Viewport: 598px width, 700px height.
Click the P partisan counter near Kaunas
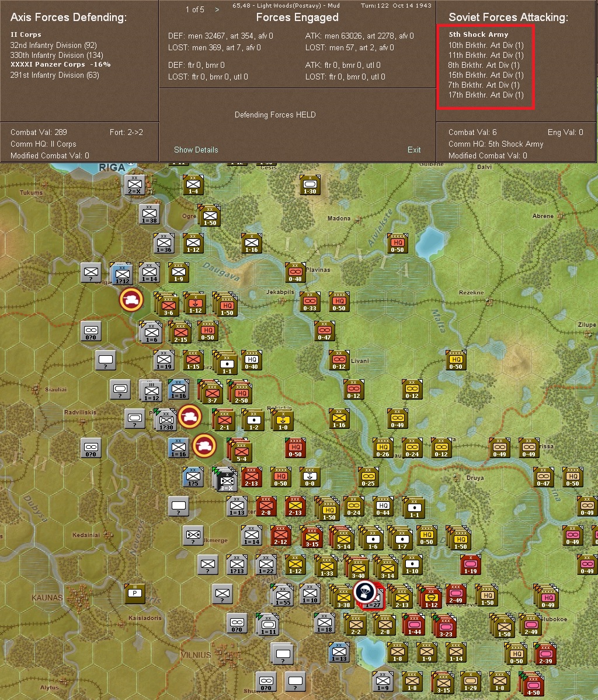point(134,594)
